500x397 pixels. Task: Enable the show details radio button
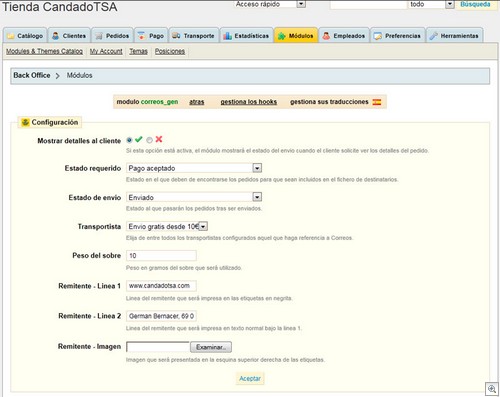pos(129,140)
